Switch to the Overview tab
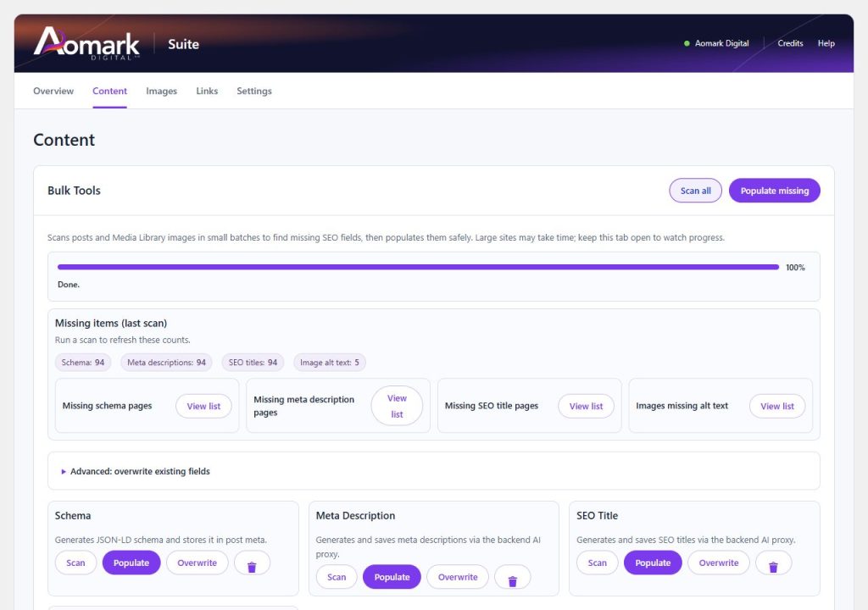Image resolution: width=868 pixels, height=610 pixels. pyautogui.click(x=53, y=91)
